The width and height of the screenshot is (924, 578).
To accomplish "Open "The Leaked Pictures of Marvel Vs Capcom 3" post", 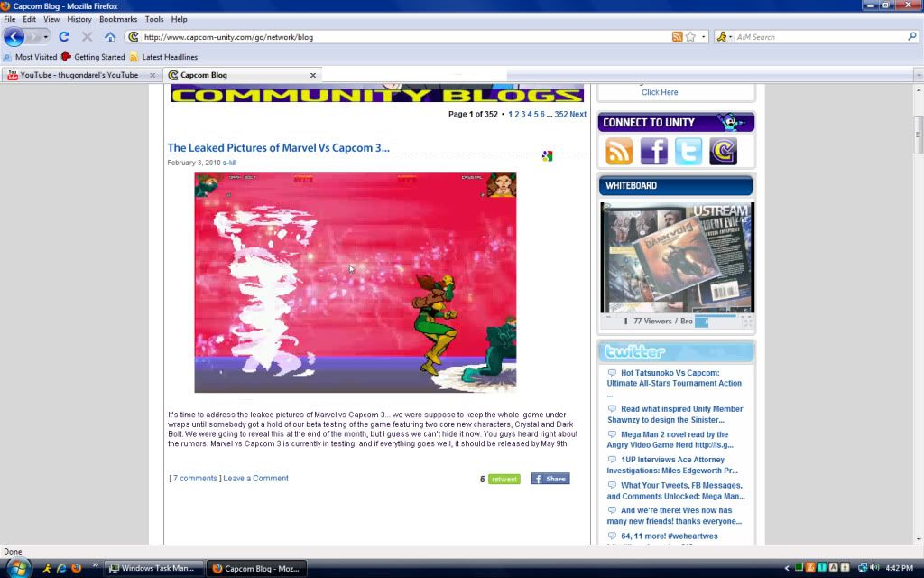I will tap(278, 147).
